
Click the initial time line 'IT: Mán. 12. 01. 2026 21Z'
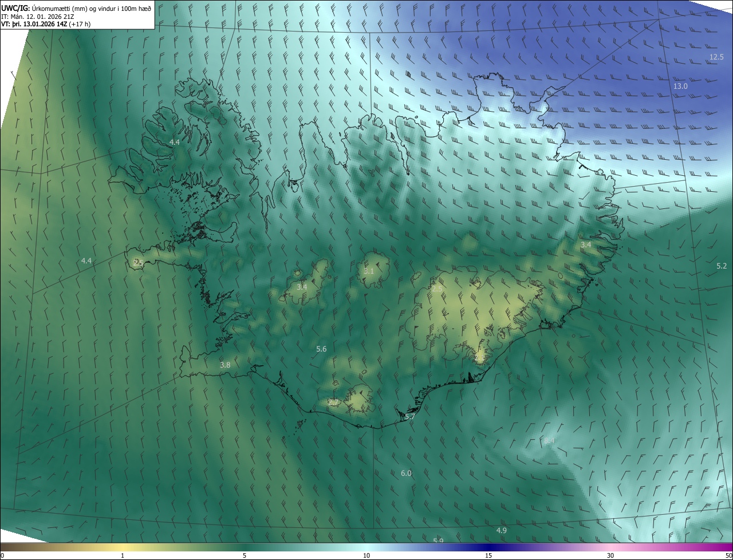click(37, 17)
